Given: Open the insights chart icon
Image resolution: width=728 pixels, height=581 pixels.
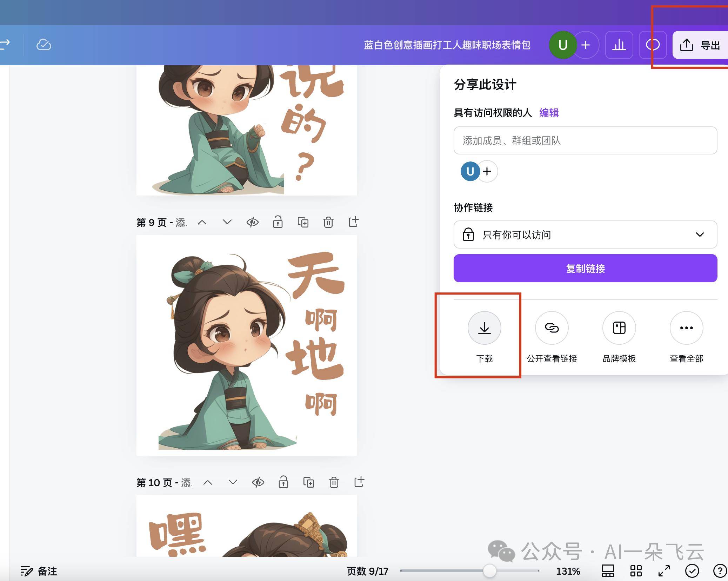Looking at the screenshot, I should [x=619, y=45].
